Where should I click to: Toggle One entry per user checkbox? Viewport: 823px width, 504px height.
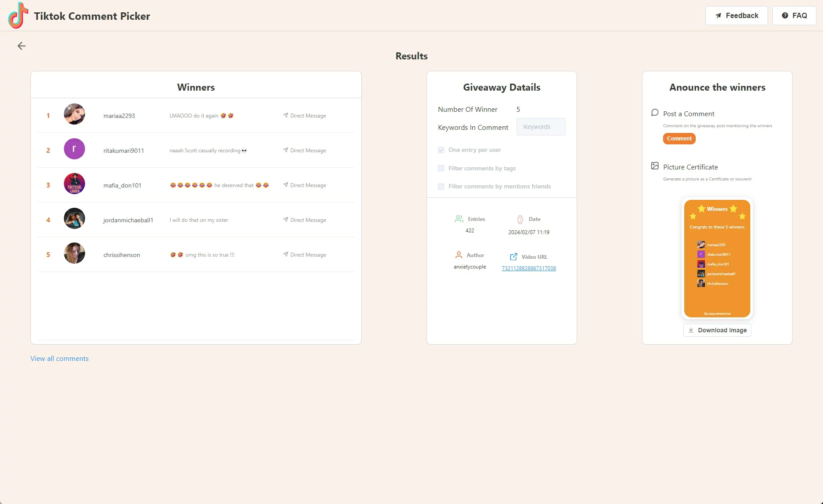(x=441, y=150)
